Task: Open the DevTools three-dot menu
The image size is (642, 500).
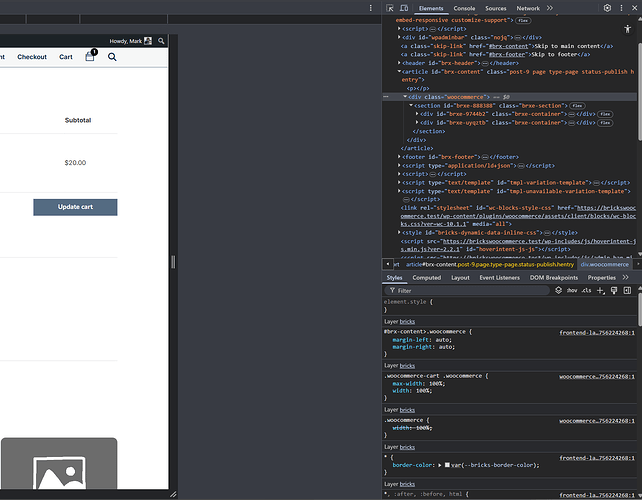Action: 620,8
